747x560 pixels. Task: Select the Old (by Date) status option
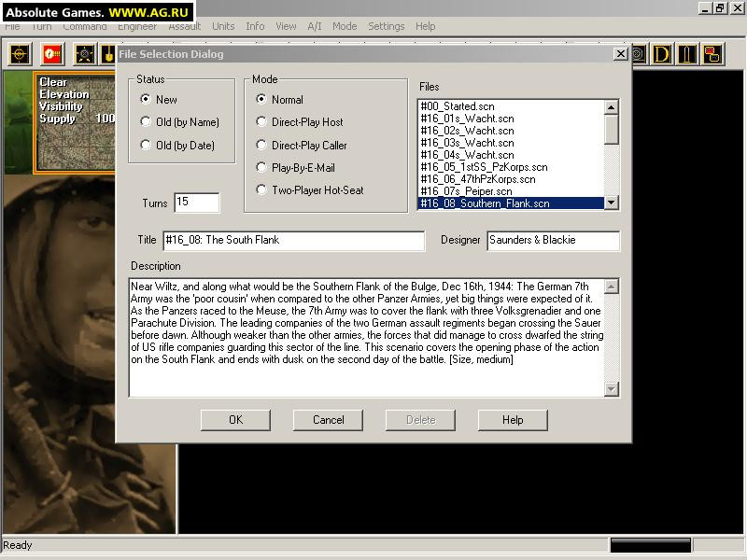pyautogui.click(x=177, y=145)
